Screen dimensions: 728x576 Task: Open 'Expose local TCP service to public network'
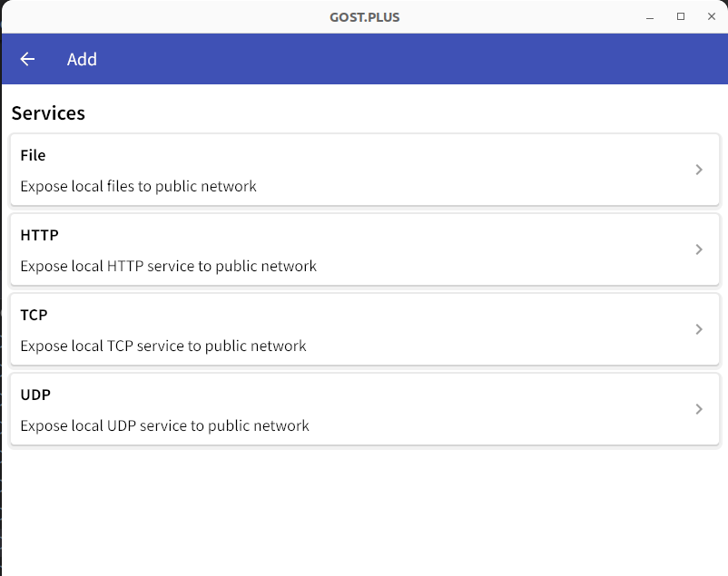pyautogui.click(x=163, y=347)
